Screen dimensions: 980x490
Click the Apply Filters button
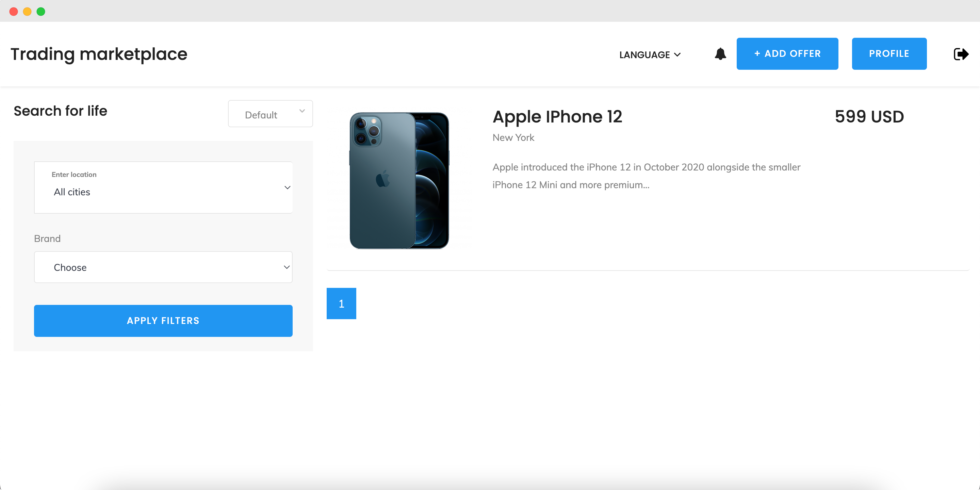(x=163, y=321)
